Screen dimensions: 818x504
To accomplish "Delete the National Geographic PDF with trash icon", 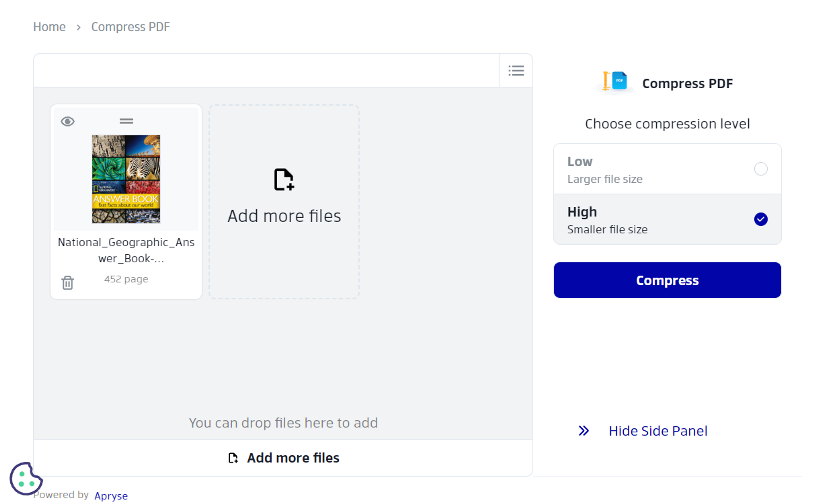I will point(68,283).
